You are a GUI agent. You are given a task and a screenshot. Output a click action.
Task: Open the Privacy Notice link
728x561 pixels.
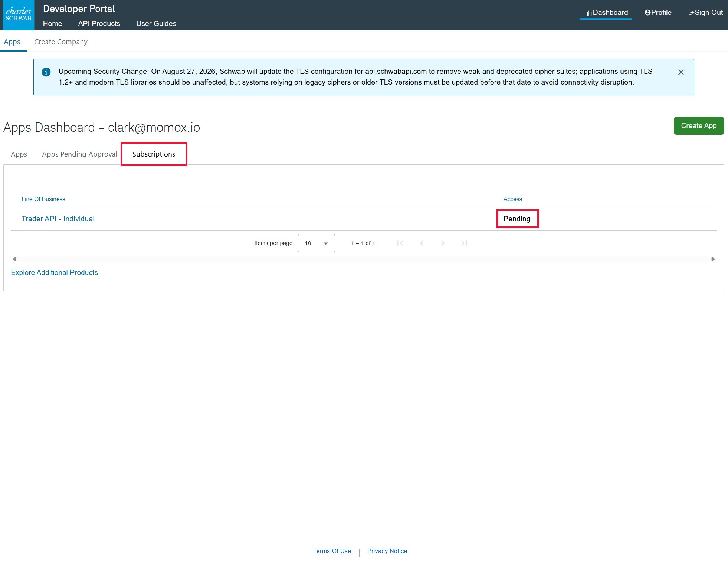click(x=387, y=551)
